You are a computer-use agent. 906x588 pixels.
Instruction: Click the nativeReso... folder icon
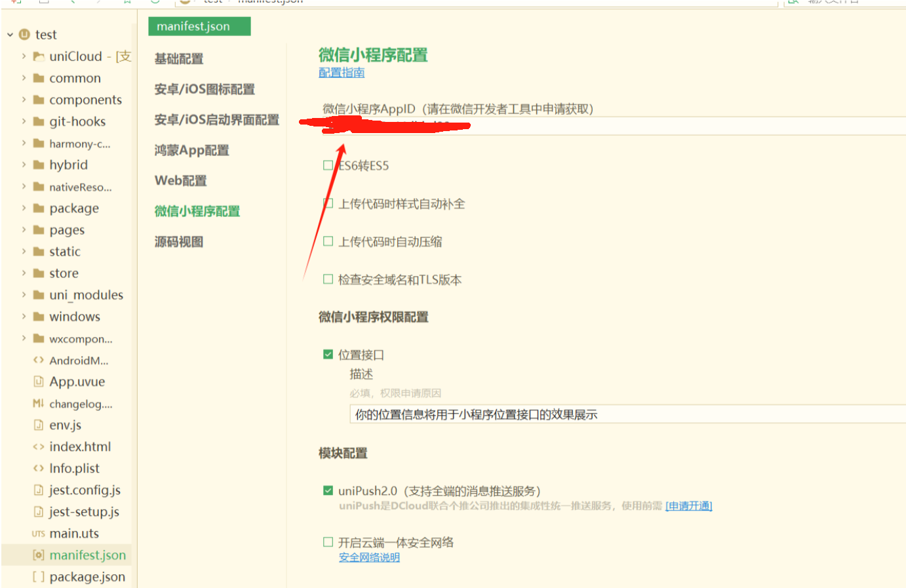point(39,187)
